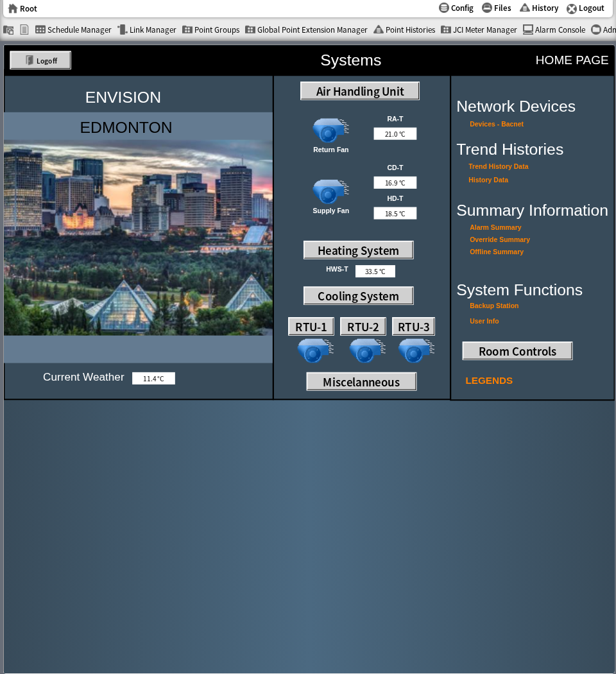Open the Devices - Bacnet link

point(497,124)
